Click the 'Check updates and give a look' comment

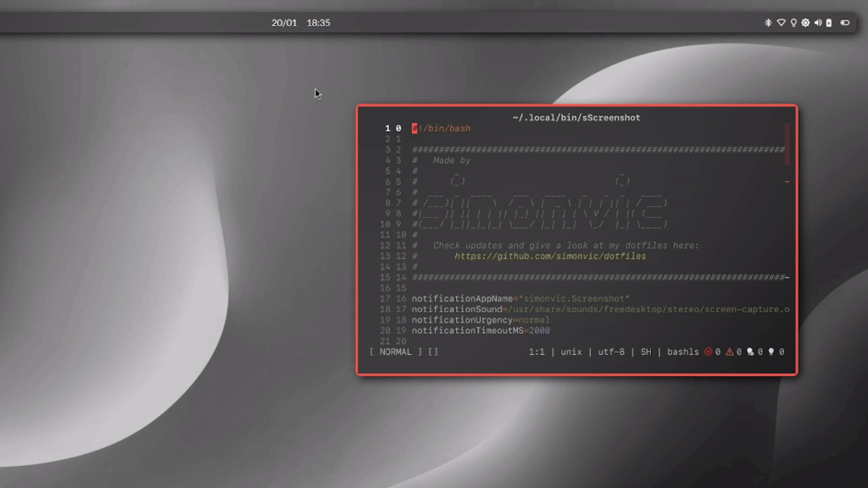(565, 246)
